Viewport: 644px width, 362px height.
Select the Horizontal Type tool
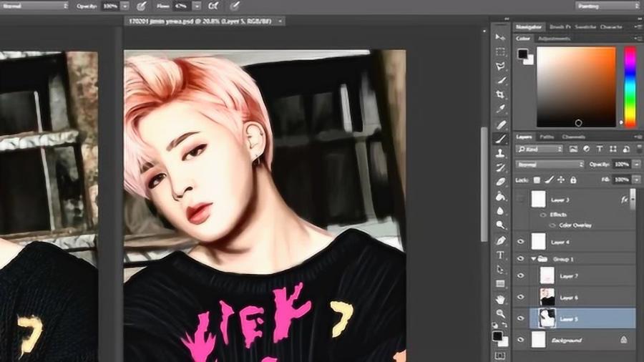[500, 255]
